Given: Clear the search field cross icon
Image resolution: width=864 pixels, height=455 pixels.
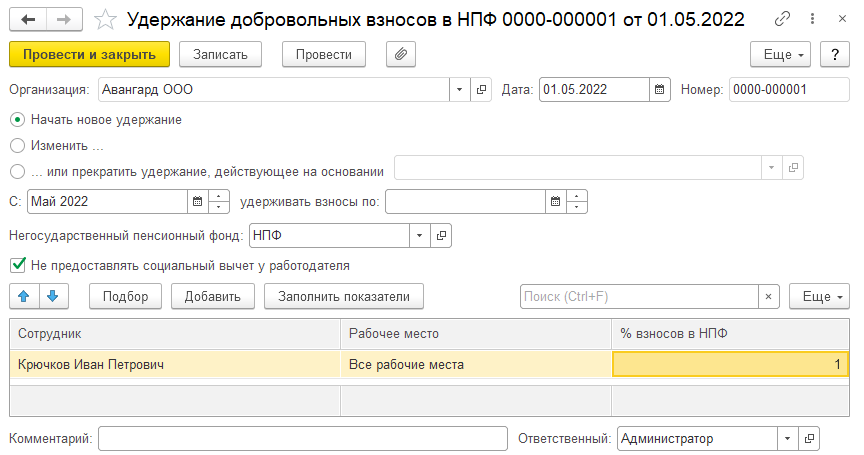Looking at the screenshot, I should click(768, 296).
